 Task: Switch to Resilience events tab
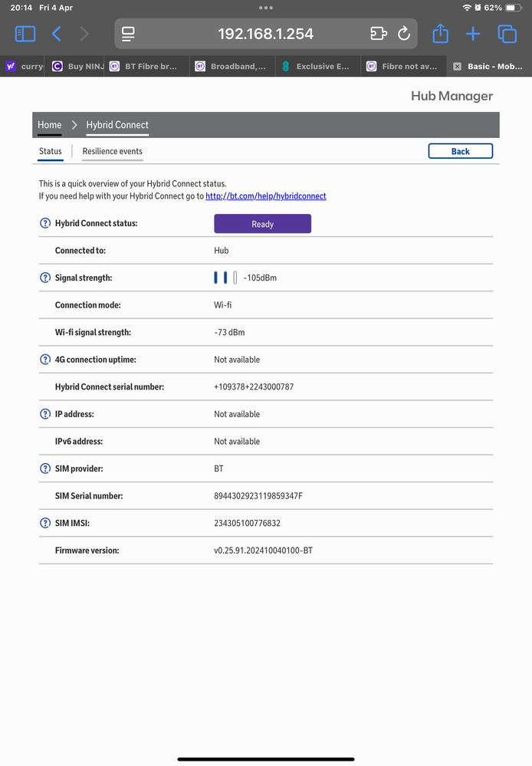(x=112, y=151)
